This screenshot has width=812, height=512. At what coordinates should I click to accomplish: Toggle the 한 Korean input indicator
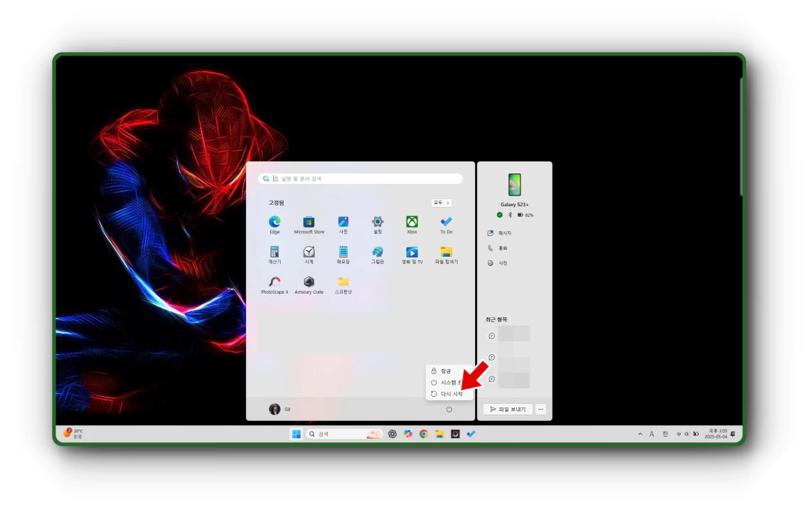click(665, 434)
